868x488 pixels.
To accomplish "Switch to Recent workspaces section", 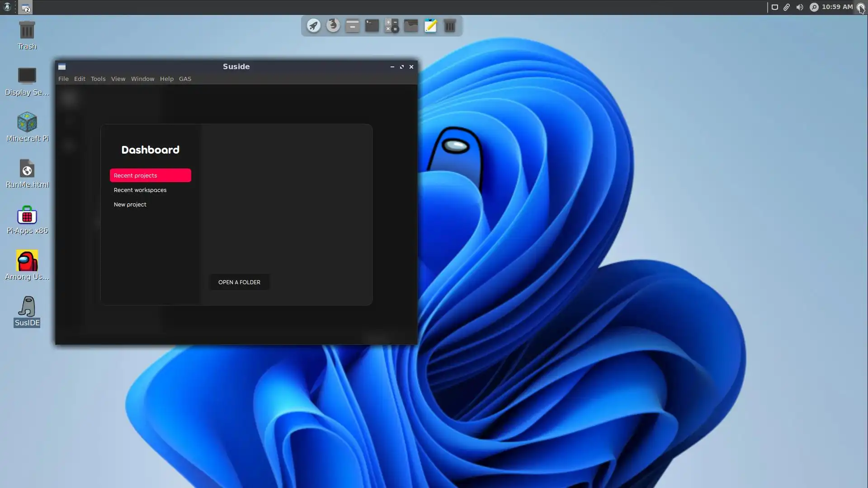I will tap(140, 190).
